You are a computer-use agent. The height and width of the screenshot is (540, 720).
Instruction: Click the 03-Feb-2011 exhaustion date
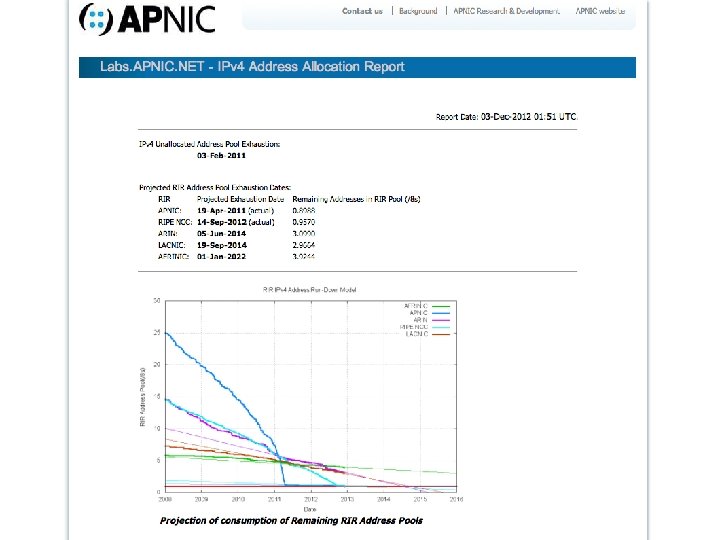[x=221, y=156]
